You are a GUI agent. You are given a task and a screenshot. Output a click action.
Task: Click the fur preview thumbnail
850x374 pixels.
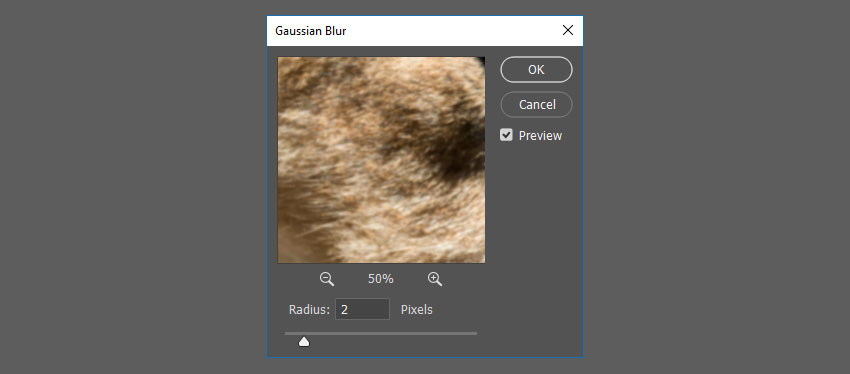click(x=381, y=160)
